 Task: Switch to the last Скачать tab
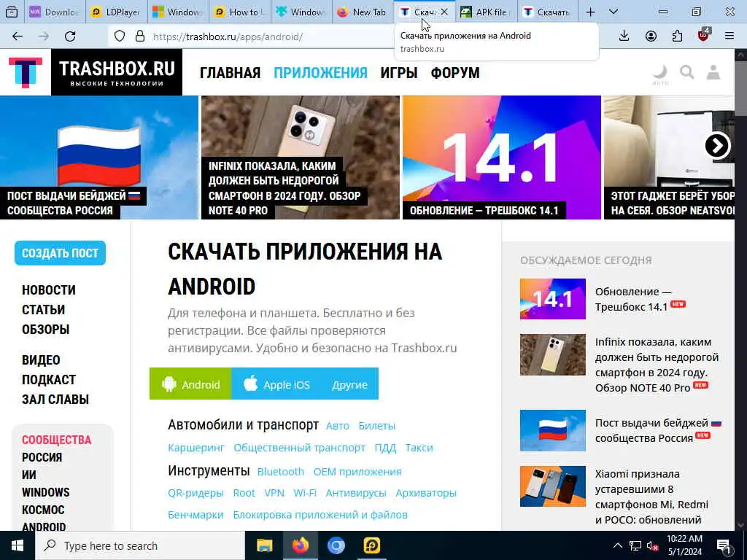(547, 12)
